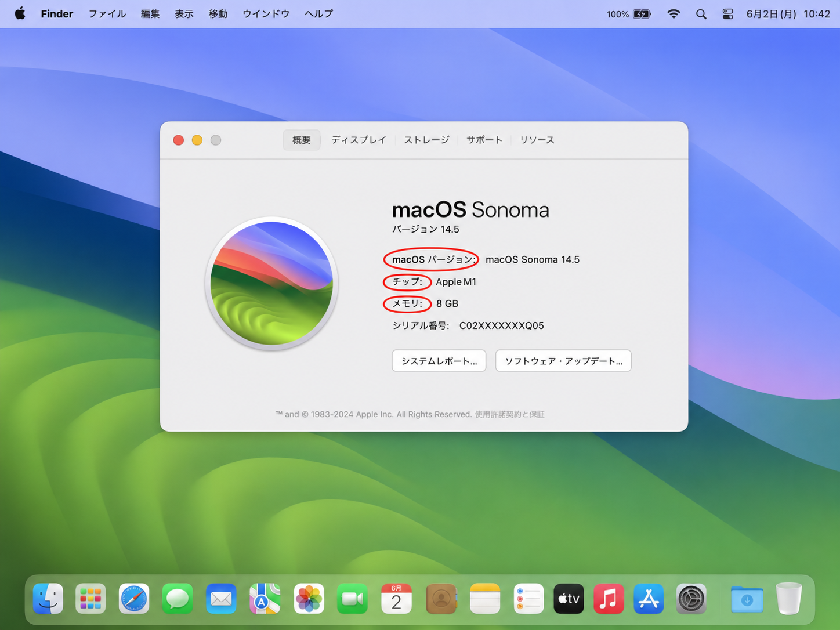
Task: Open the Trash in the Dock
Action: pyautogui.click(x=789, y=599)
